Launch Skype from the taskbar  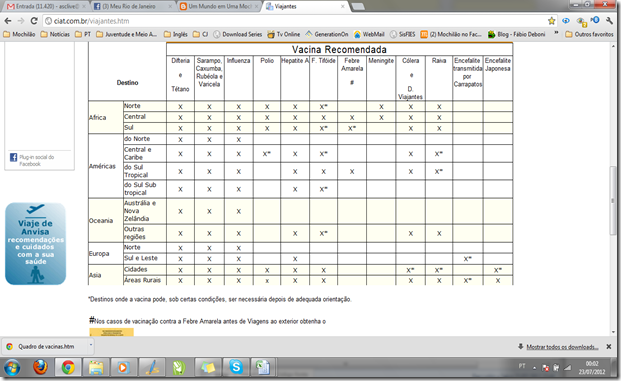coord(236,367)
